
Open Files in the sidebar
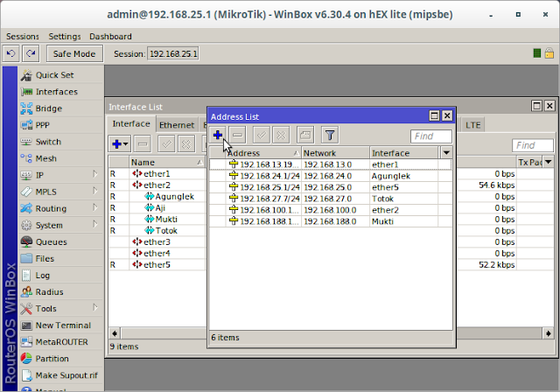pyautogui.click(x=60, y=258)
